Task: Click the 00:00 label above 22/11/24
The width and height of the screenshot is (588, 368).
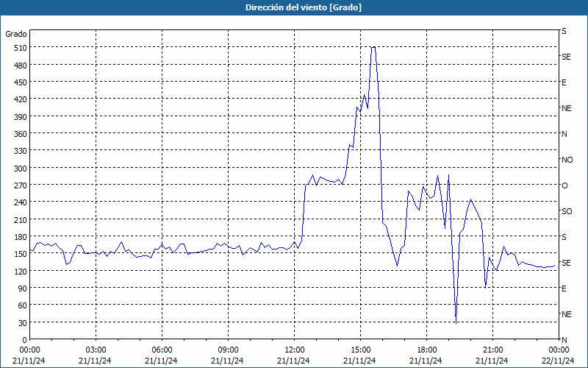Action: [x=559, y=350]
